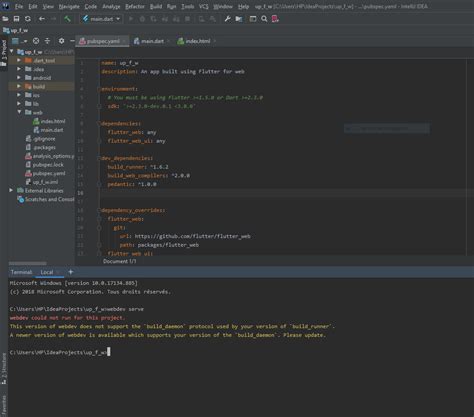Image resolution: width=474 pixels, height=417 pixels.
Task: Open the Navigate menu
Action: [x=69, y=6]
